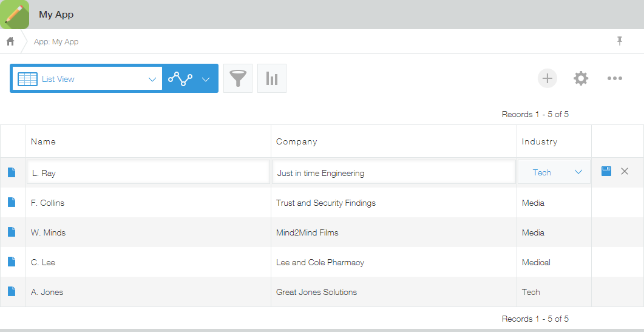
Task: Open the filter funnel icon
Action: 238,78
